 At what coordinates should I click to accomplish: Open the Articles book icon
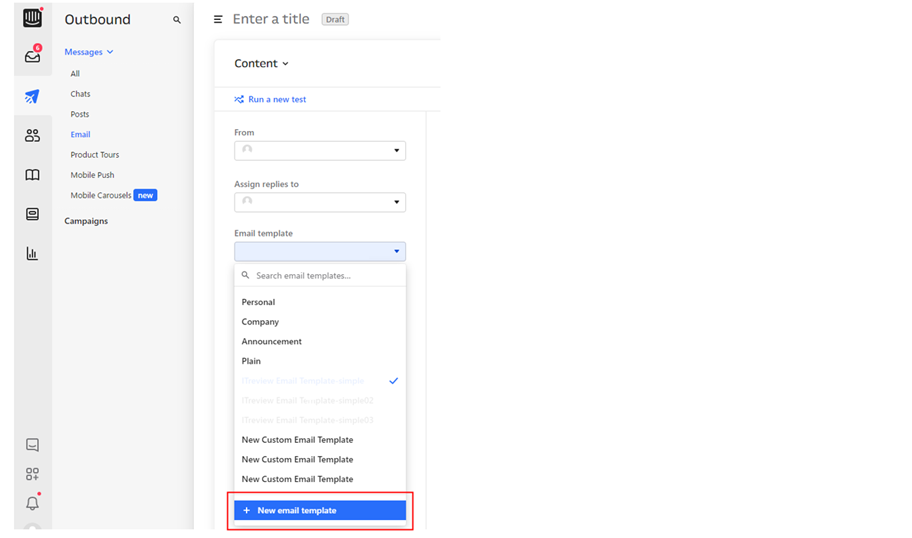tap(32, 175)
